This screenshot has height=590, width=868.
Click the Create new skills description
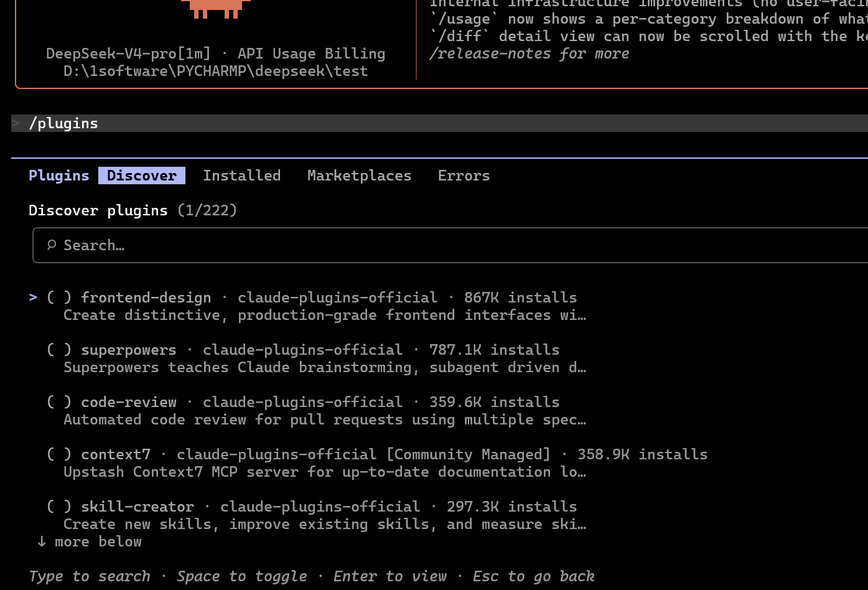point(325,524)
